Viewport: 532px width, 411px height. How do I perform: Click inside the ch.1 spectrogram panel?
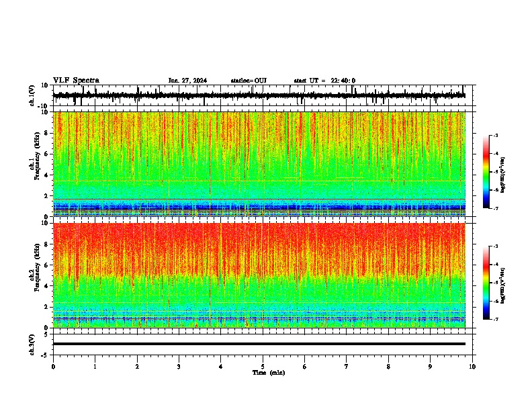259,164
